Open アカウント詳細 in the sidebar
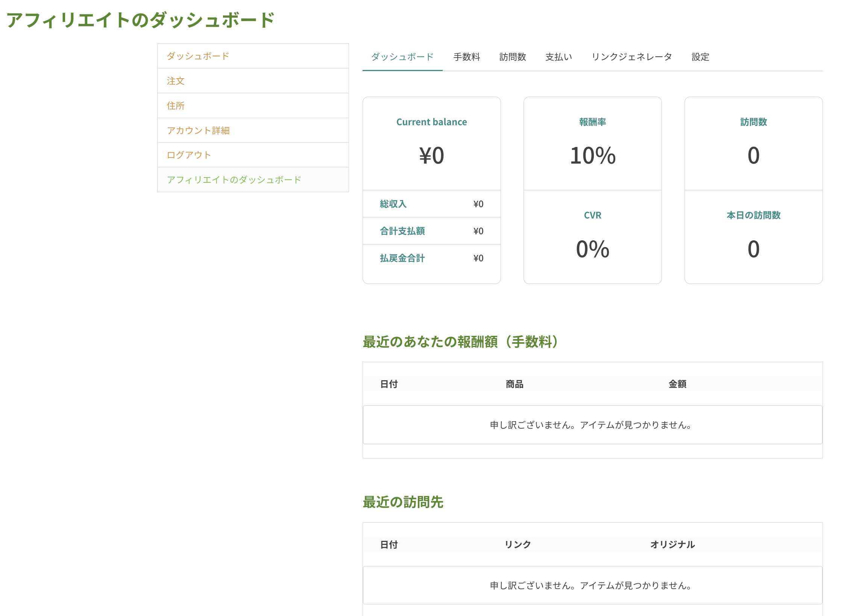The image size is (856, 616). click(x=198, y=130)
